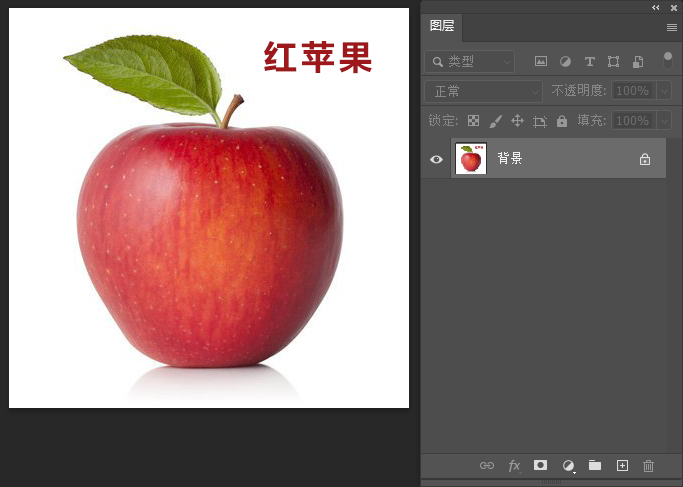Open the Layers panel hamburger menu

click(x=672, y=27)
